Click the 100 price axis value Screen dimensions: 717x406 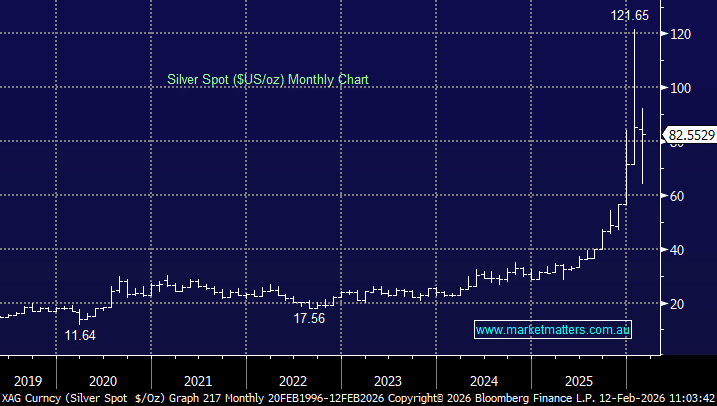click(x=683, y=88)
